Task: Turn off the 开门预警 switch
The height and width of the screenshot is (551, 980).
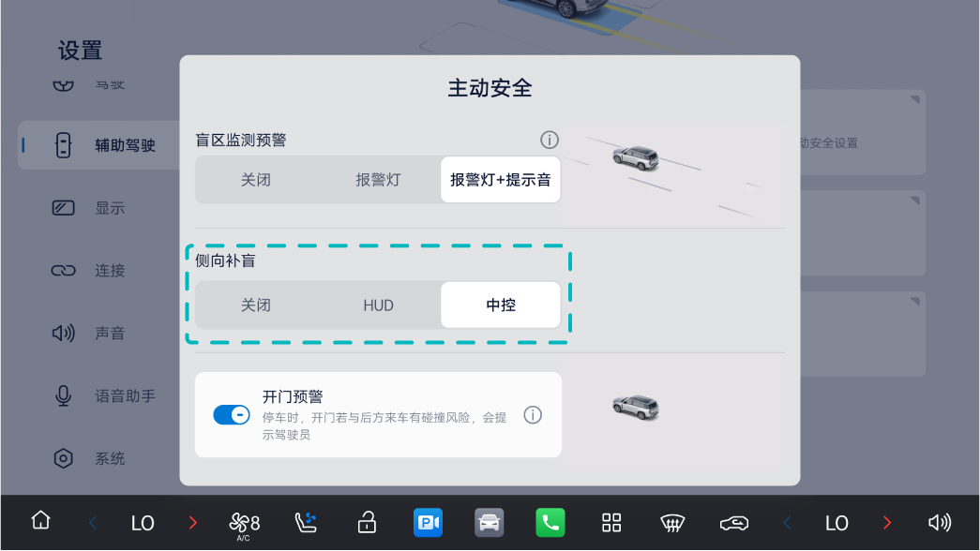Action: click(232, 415)
